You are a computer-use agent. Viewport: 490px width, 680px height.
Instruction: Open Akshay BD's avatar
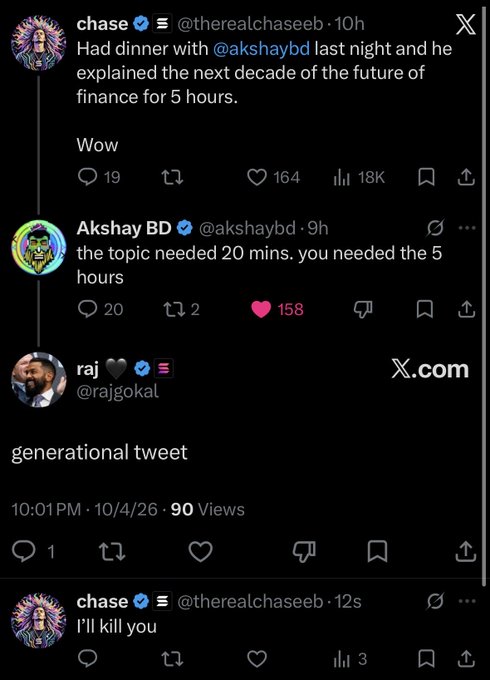[39, 247]
